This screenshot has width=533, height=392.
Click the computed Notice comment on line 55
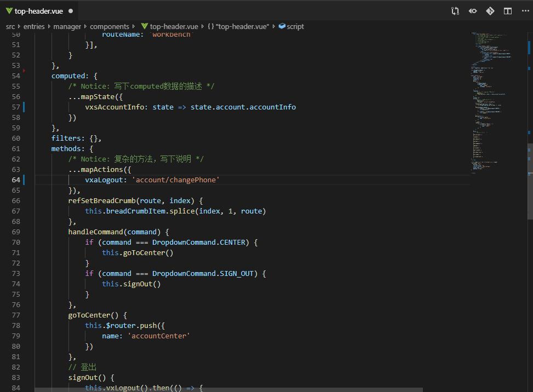pyautogui.click(x=141, y=86)
